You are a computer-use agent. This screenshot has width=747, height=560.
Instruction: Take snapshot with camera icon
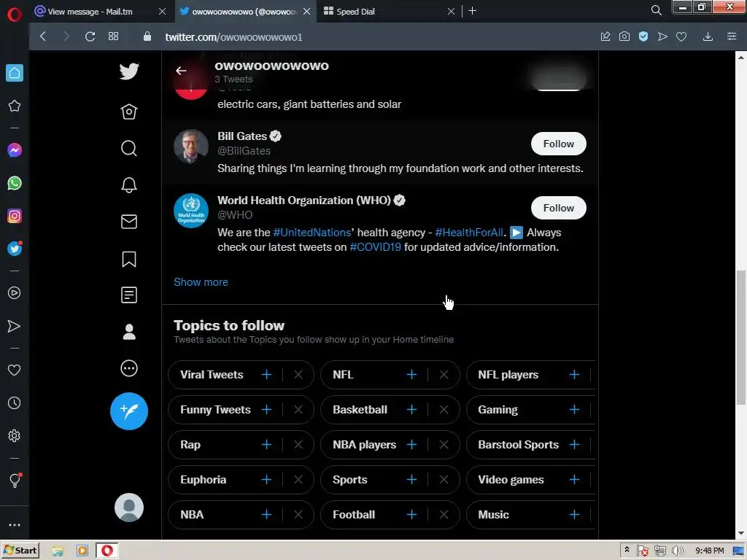624,36
